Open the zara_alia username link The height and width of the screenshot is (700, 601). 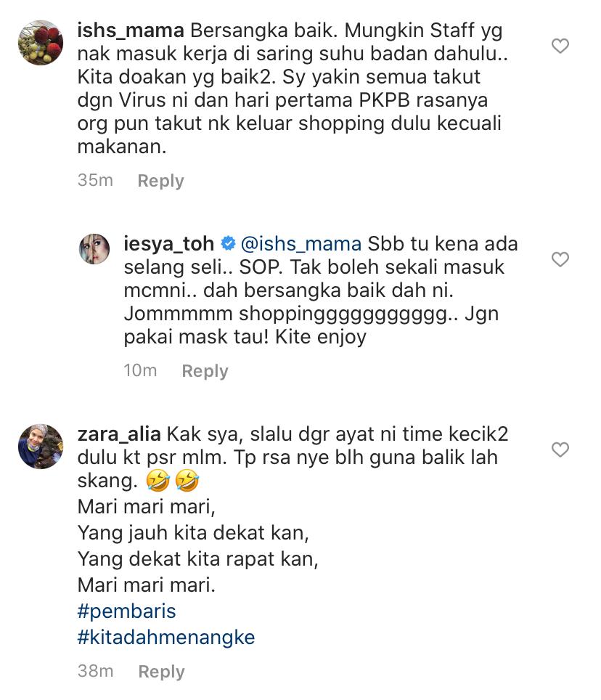tap(119, 434)
